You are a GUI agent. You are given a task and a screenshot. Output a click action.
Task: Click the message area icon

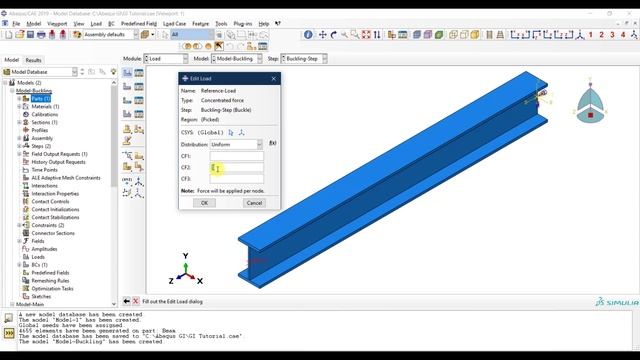pyautogui.click(x=9, y=318)
